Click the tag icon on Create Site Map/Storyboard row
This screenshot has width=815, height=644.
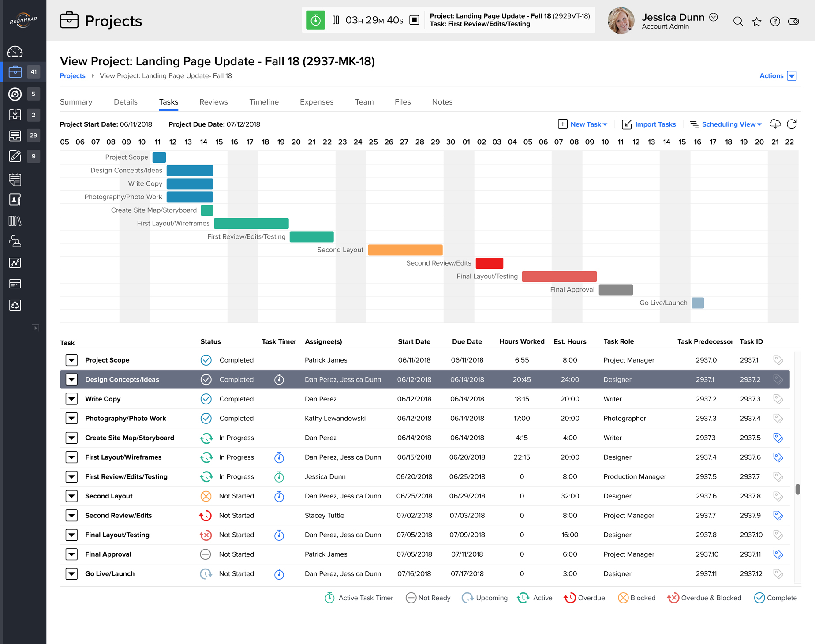[x=778, y=438]
